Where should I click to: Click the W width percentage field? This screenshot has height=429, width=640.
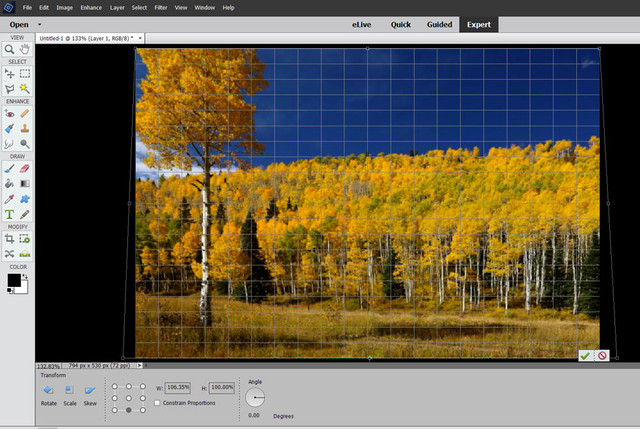(x=178, y=387)
